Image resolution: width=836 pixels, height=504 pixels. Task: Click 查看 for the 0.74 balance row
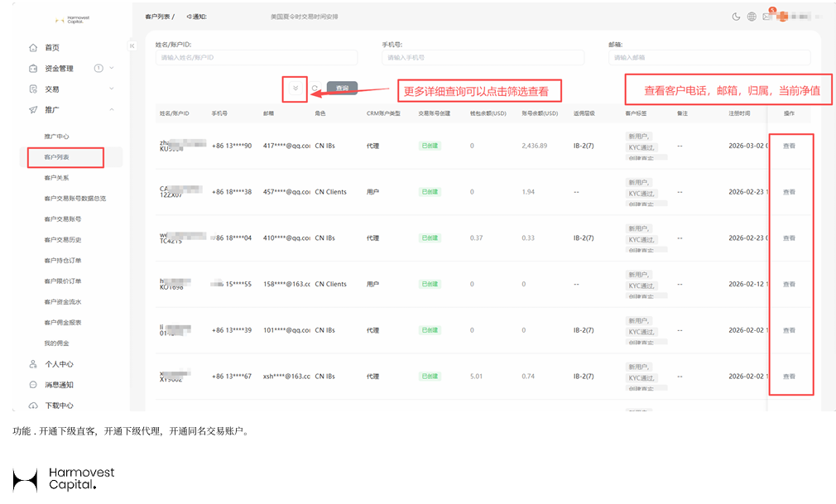[x=789, y=377]
